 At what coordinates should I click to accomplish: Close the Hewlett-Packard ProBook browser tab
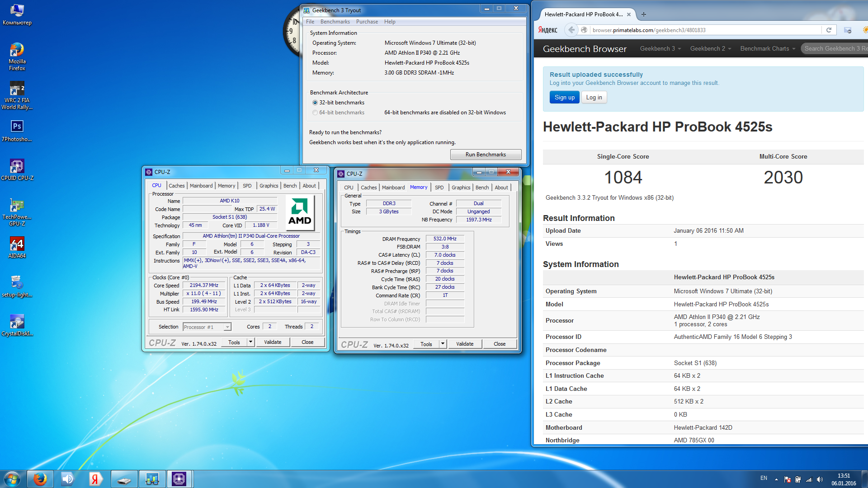[628, 14]
